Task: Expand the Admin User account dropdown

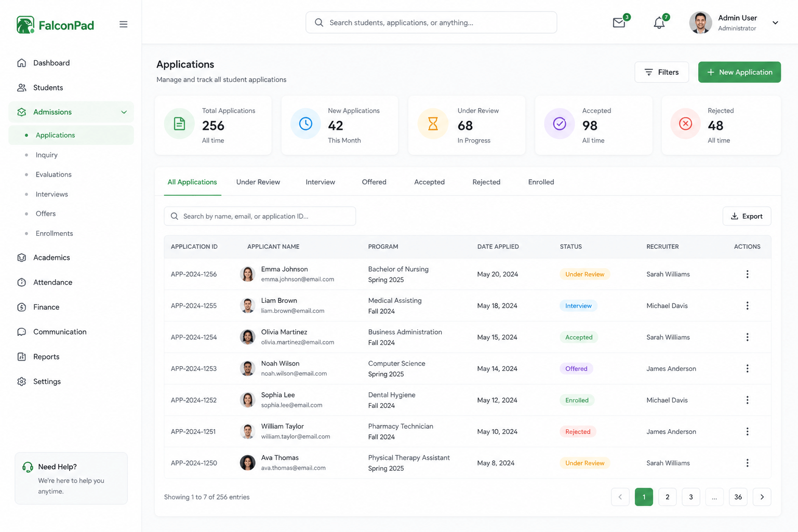Action: point(775,23)
